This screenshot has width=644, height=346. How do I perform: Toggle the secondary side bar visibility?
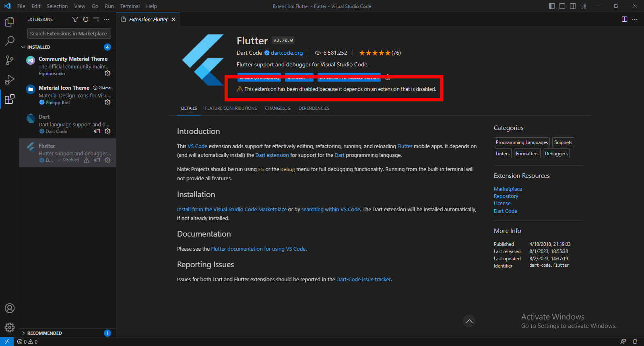coord(573,6)
